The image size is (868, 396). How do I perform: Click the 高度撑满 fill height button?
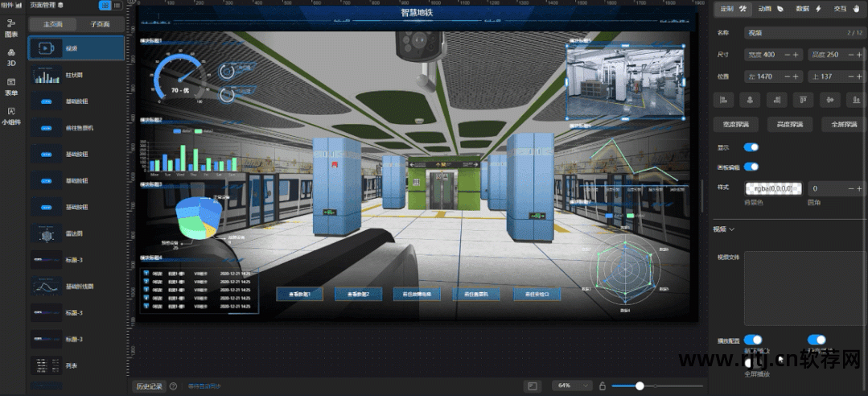click(x=790, y=124)
